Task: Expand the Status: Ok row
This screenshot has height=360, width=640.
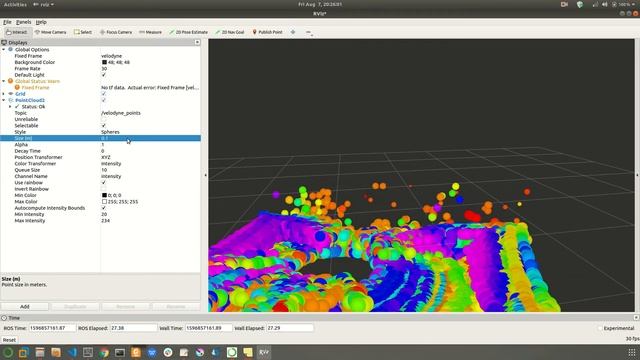Action: [x=10, y=107]
